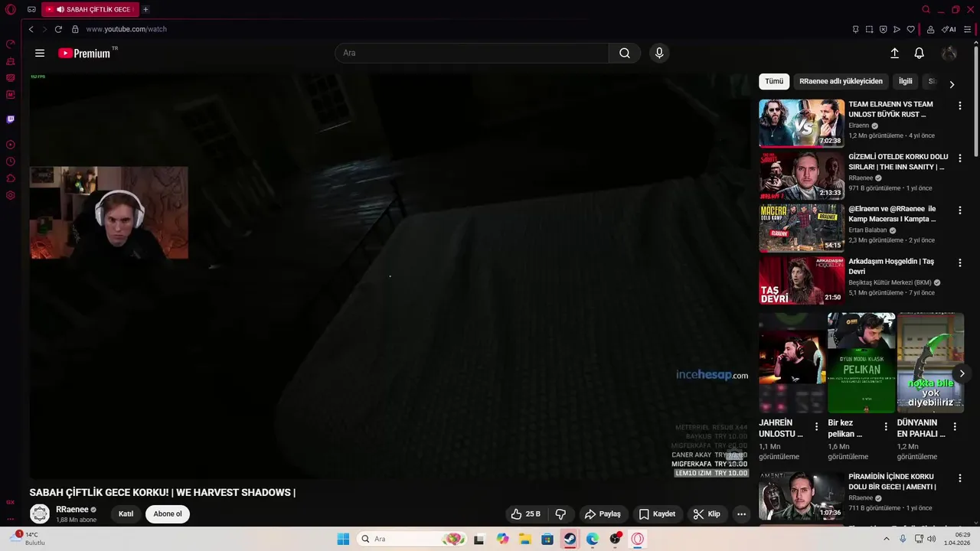
Task: Open options for Taş Devri video
Action: tap(960, 262)
